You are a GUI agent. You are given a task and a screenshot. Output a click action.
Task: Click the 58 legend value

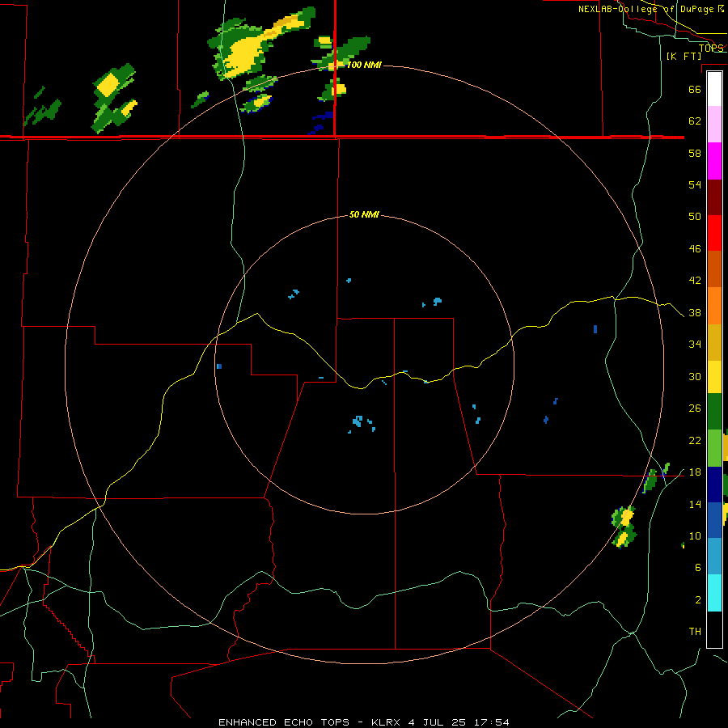tap(695, 153)
